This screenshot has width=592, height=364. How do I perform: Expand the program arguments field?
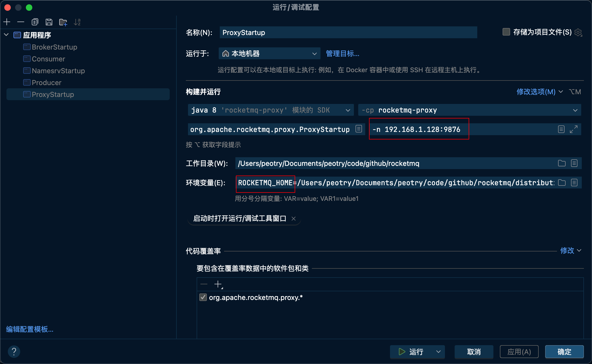click(574, 129)
